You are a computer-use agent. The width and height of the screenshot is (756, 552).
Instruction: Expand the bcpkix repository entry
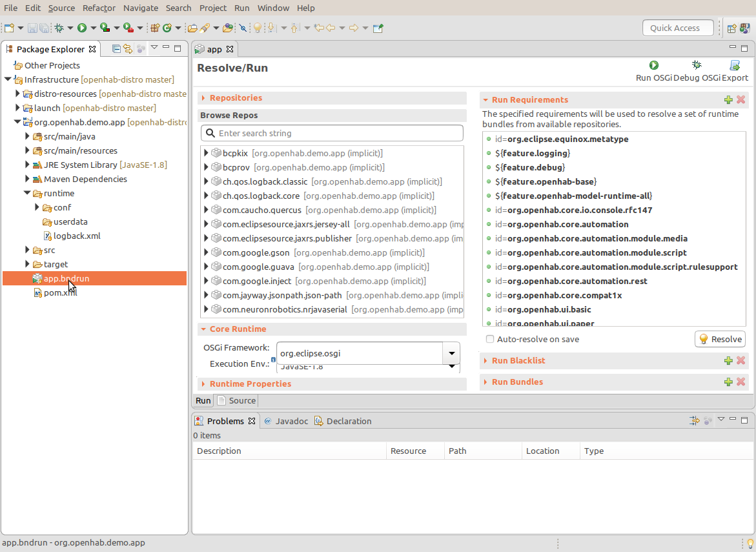click(x=207, y=153)
